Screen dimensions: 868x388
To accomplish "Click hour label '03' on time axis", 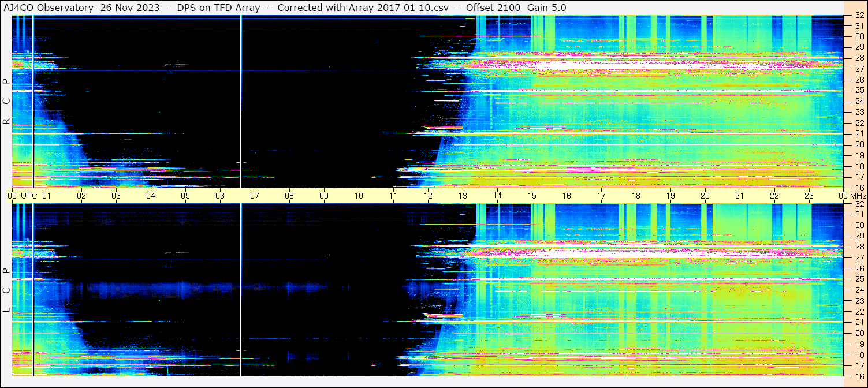I will (116, 196).
